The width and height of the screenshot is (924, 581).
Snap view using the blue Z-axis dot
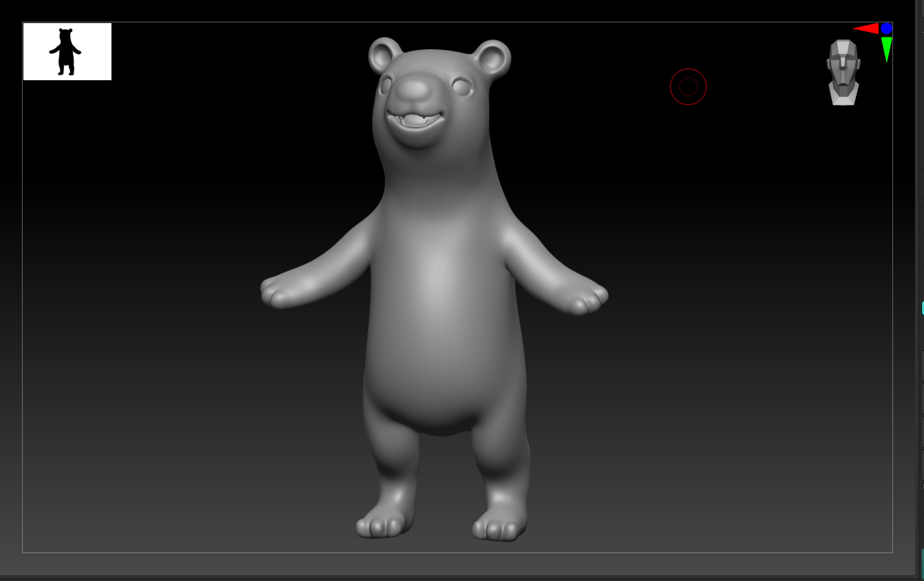click(x=887, y=29)
